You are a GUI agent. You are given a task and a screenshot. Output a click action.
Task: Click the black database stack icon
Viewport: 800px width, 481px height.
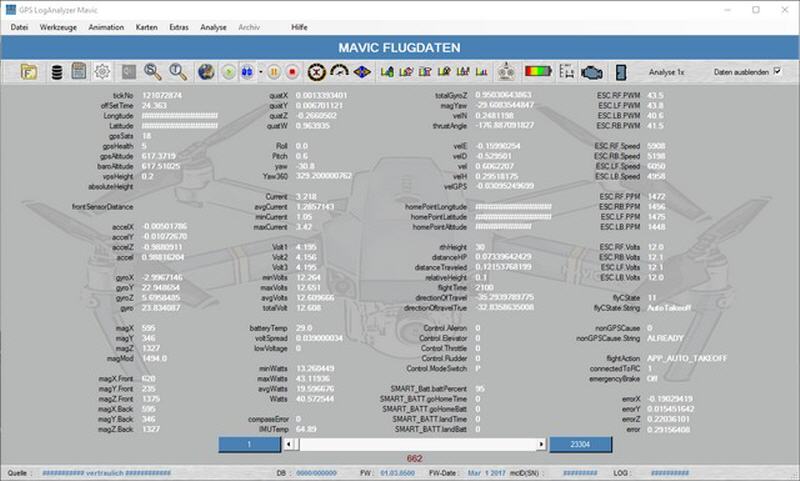57,72
